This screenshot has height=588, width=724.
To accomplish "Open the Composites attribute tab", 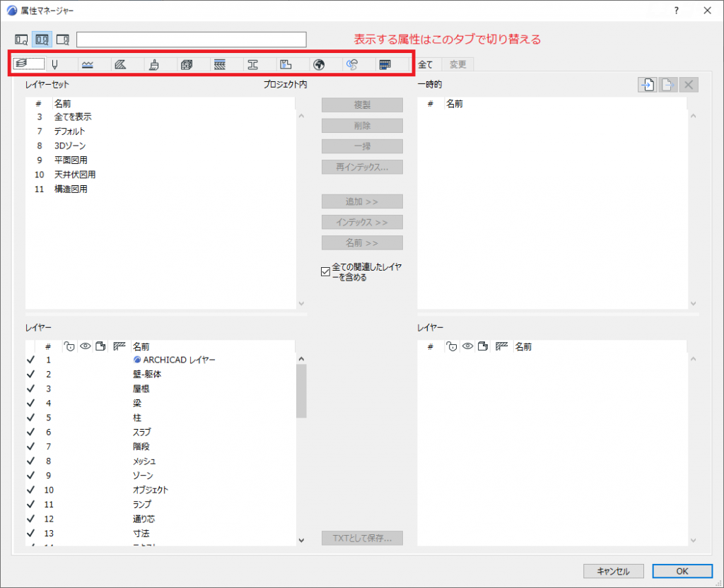I will click(220, 64).
